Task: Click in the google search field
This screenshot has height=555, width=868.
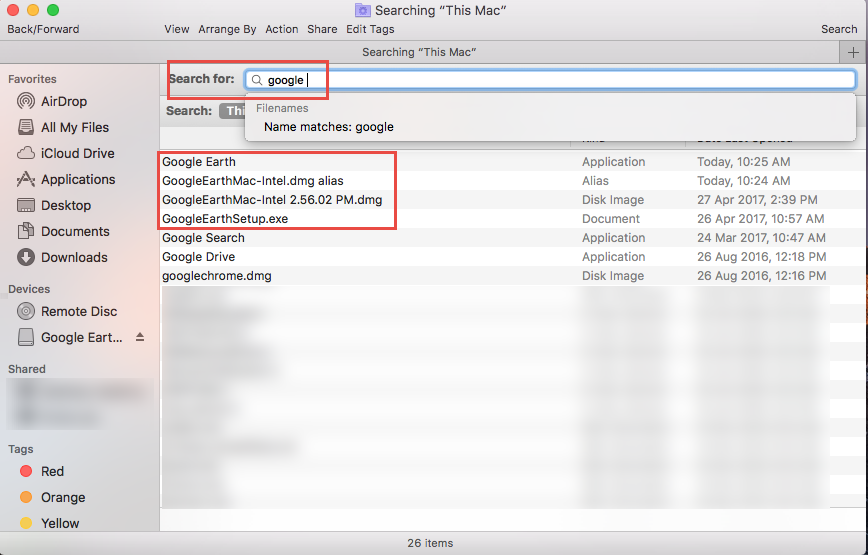Action: click(x=550, y=80)
